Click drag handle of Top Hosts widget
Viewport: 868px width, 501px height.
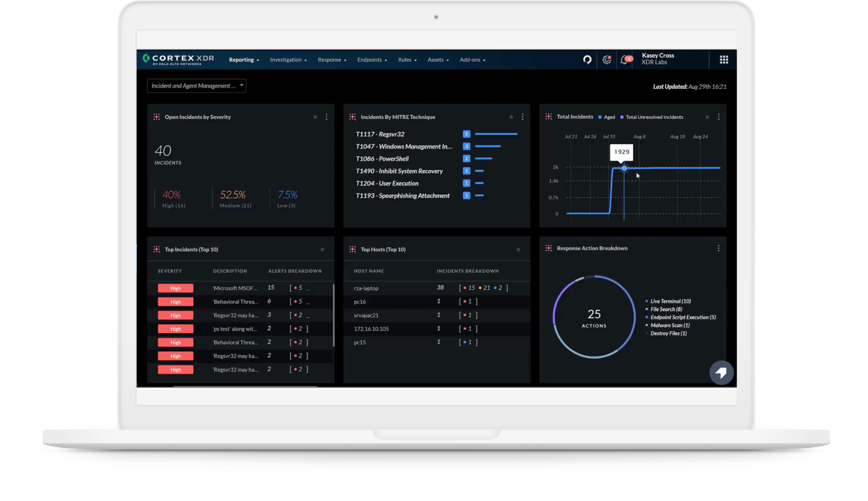[x=353, y=249]
